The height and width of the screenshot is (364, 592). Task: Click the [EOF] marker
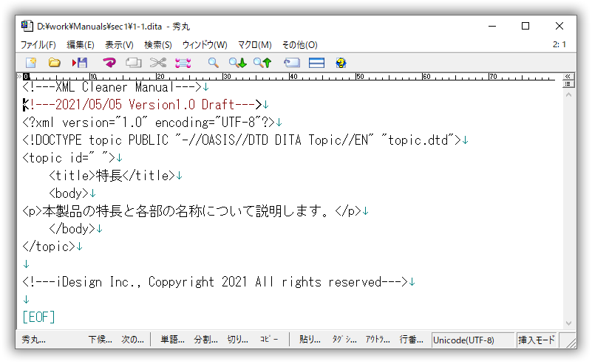click(39, 317)
